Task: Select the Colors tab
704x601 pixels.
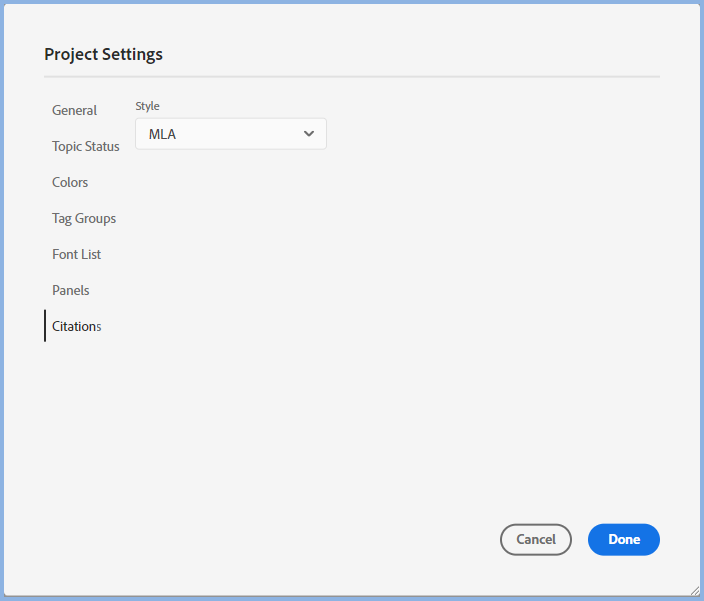Action: (70, 182)
